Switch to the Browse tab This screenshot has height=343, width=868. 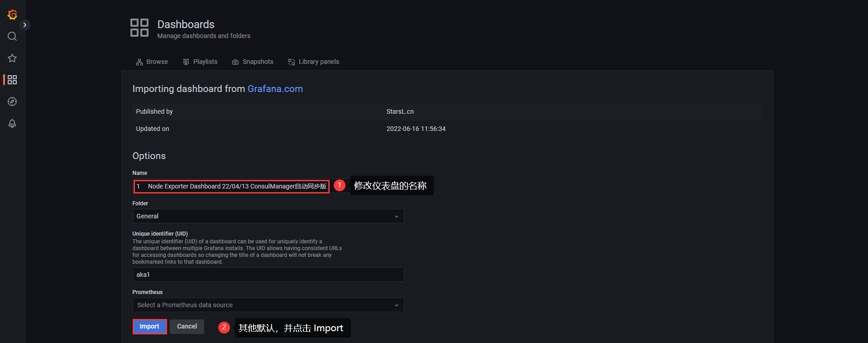tap(152, 62)
